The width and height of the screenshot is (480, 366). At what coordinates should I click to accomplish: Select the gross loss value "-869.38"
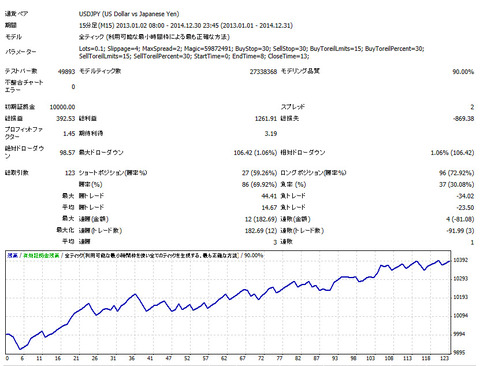(464, 119)
